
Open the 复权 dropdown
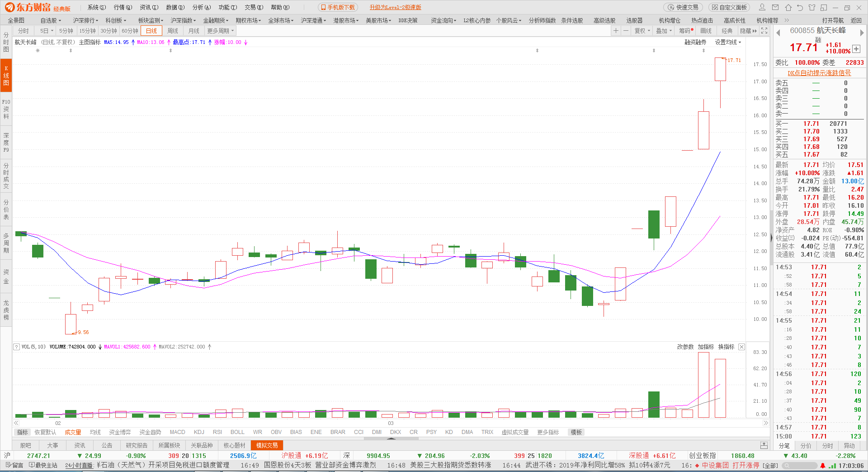pyautogui.click(x=642, y=31)
